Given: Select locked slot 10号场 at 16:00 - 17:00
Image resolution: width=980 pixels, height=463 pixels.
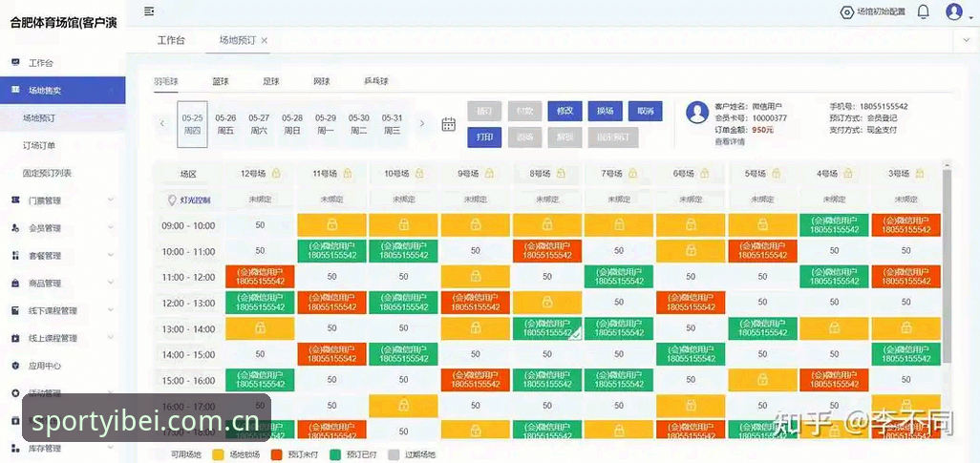Looking at the screenshot, I should pyautogui.click(x=404, y=406).
